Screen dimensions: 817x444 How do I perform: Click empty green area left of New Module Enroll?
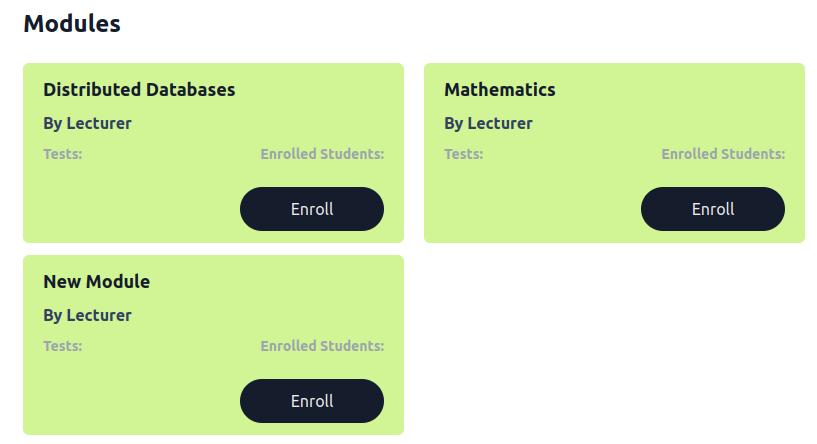(x=130, y=401)
